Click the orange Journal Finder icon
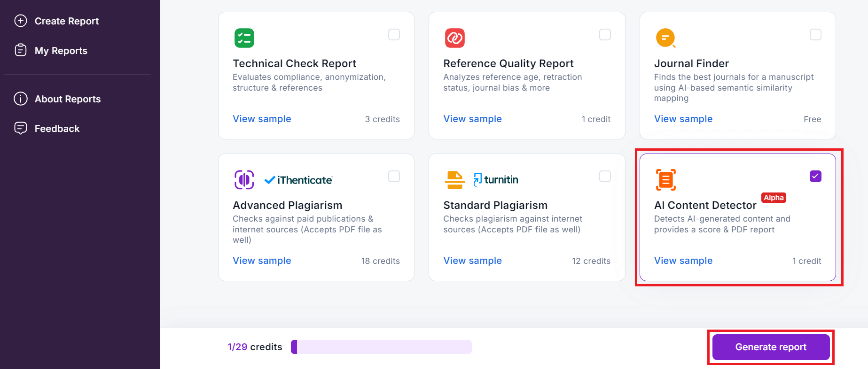 pyautogui.click(x=666, y=38)
